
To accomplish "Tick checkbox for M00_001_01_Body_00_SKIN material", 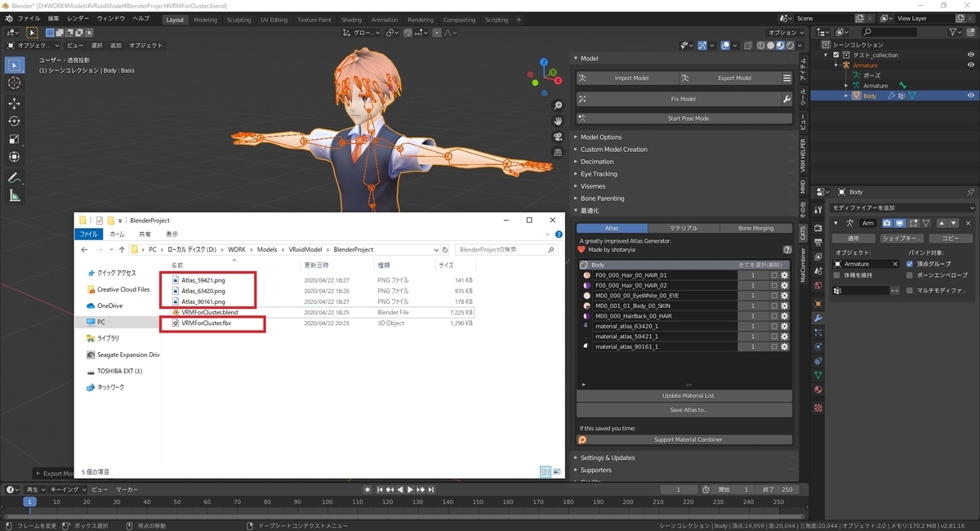I will pos(773,305).
